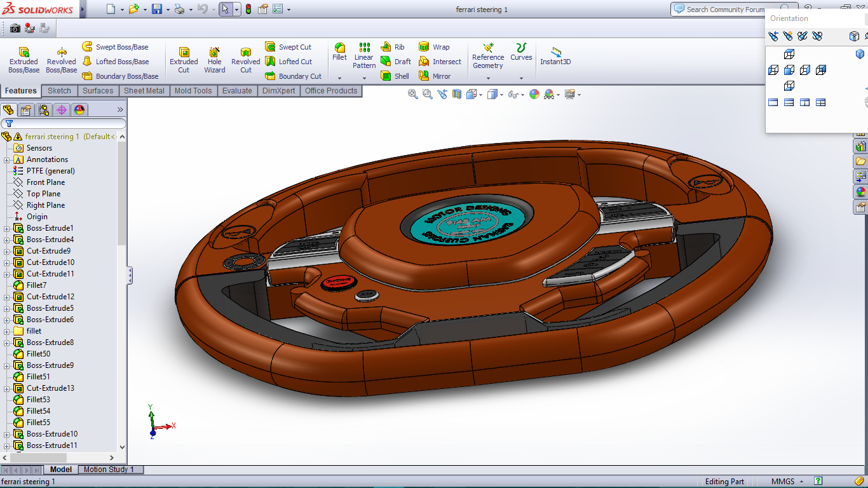Open the Display Style dropdown arrow
Screen dimensions: 868x488
click(502, 95)
